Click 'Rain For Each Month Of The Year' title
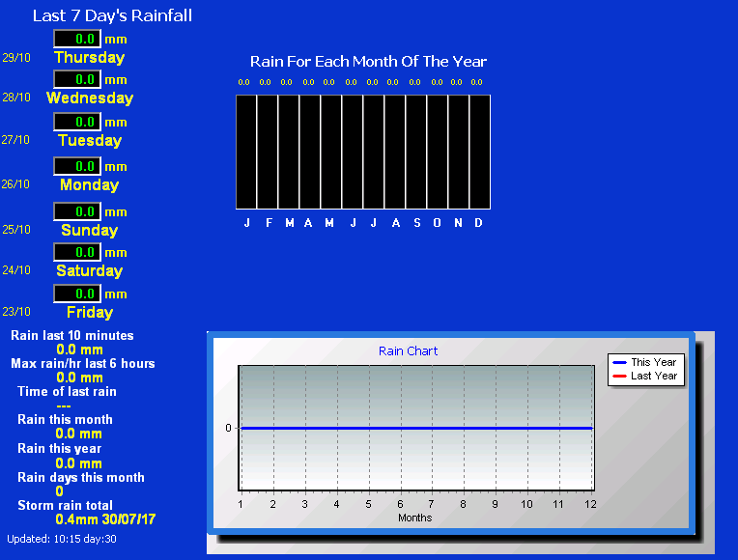Screen dimensions: 738x560 [x=368, y=62]
